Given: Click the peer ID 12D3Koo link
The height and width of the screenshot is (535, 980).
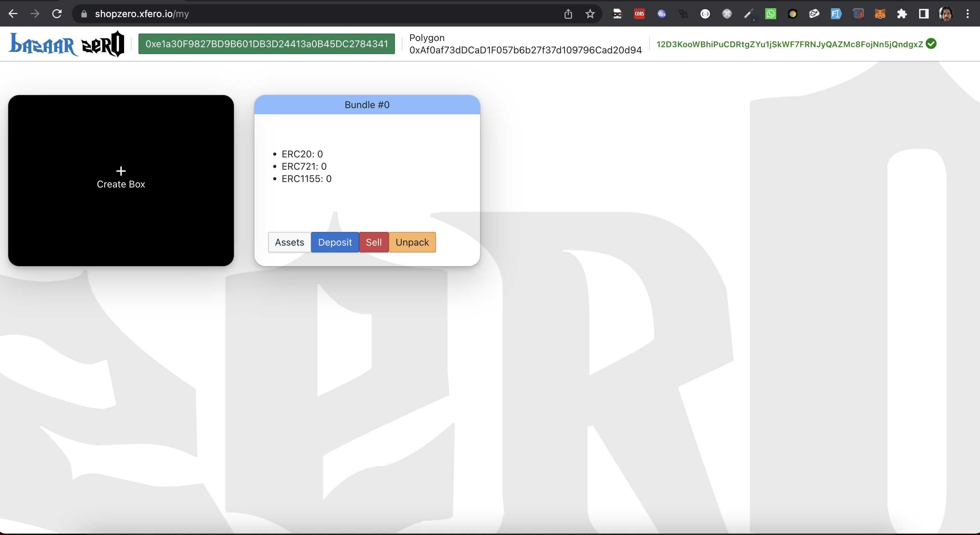Looking at the screenshot, I should (790, 44).
